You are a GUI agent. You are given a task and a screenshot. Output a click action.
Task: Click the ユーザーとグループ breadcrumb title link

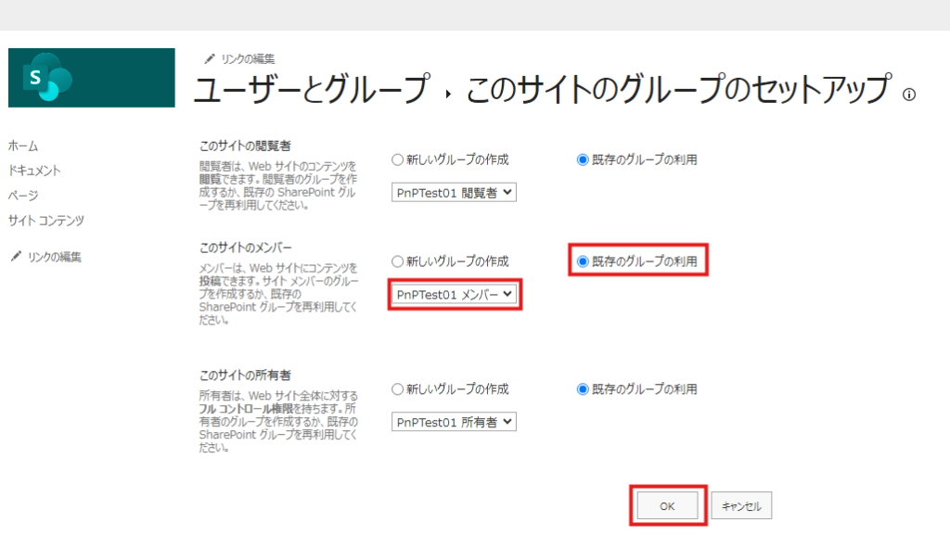(x=311, y=90)
